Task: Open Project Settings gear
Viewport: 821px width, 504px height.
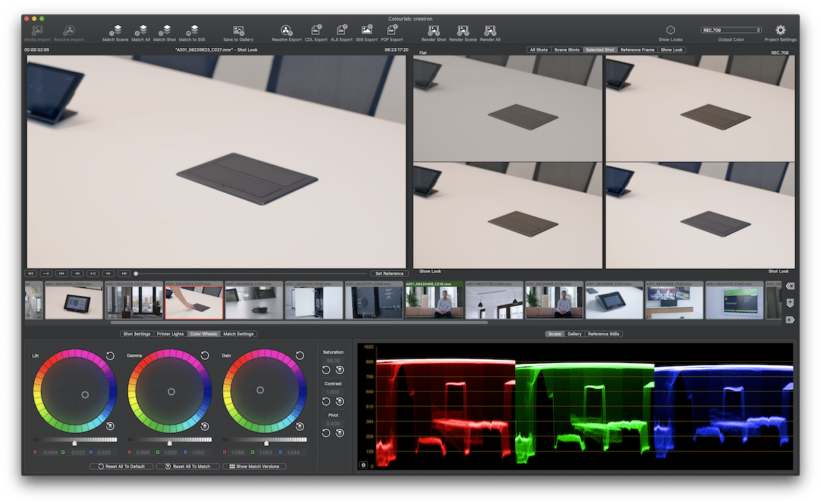Action: 780,31
